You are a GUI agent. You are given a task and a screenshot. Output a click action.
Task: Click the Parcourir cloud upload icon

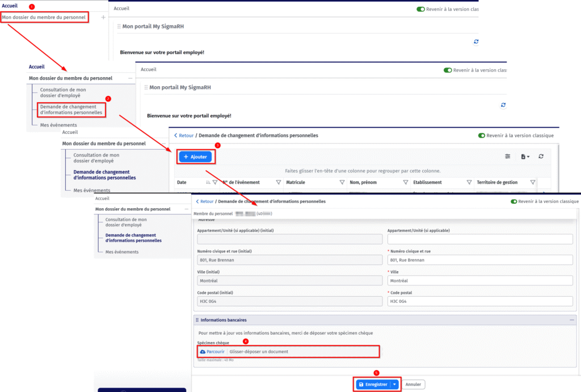click(203, 352)
